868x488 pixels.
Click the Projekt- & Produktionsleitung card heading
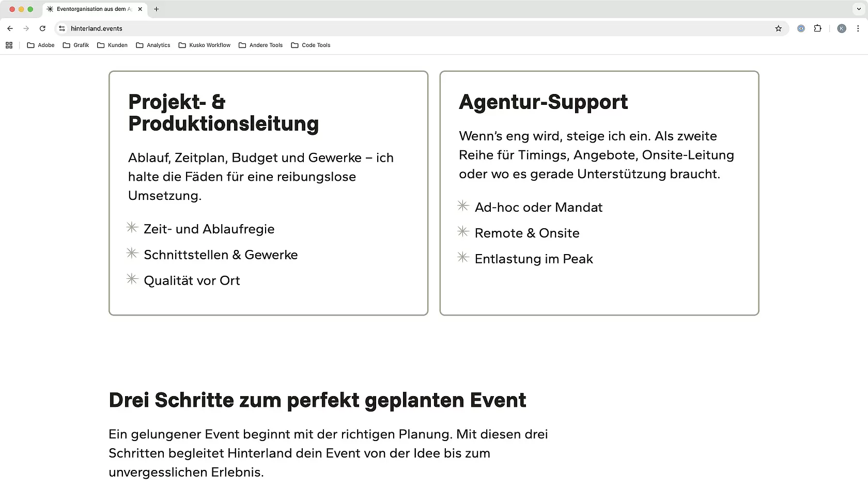click(223, 113)
